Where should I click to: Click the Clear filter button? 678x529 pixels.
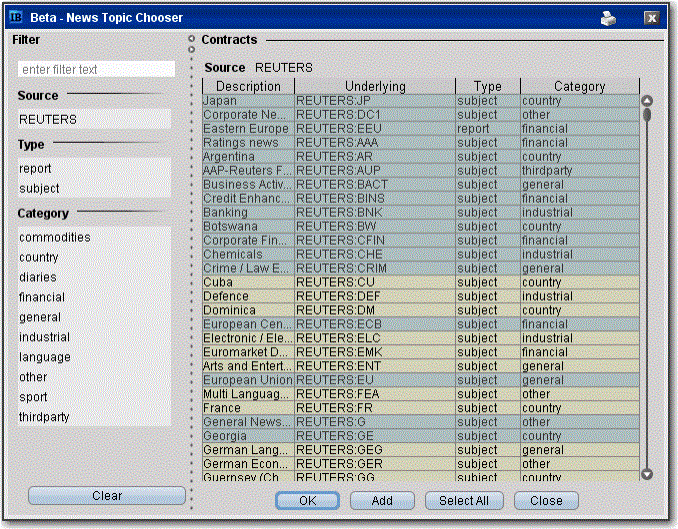pyautogui.click(x=107, y=495)
